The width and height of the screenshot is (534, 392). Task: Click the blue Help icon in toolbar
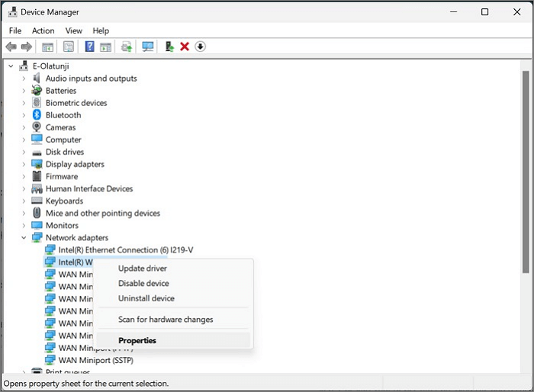coord(89,47)
